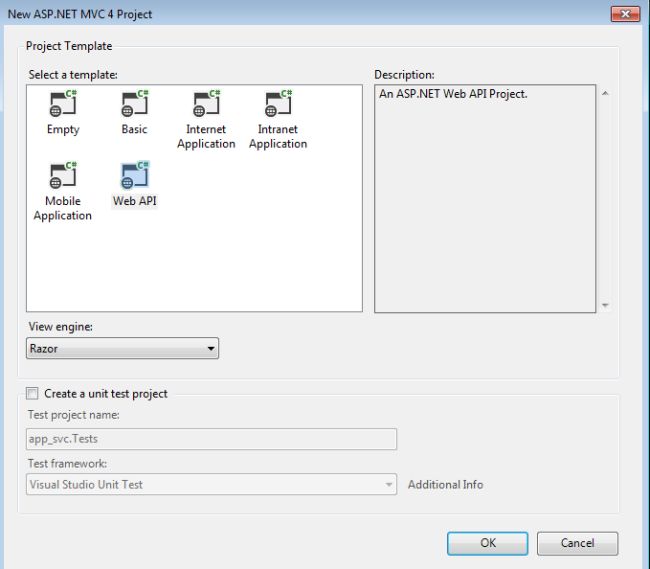Choose the Basic template icon
650x569 pixels.
(x=134, y=104)
